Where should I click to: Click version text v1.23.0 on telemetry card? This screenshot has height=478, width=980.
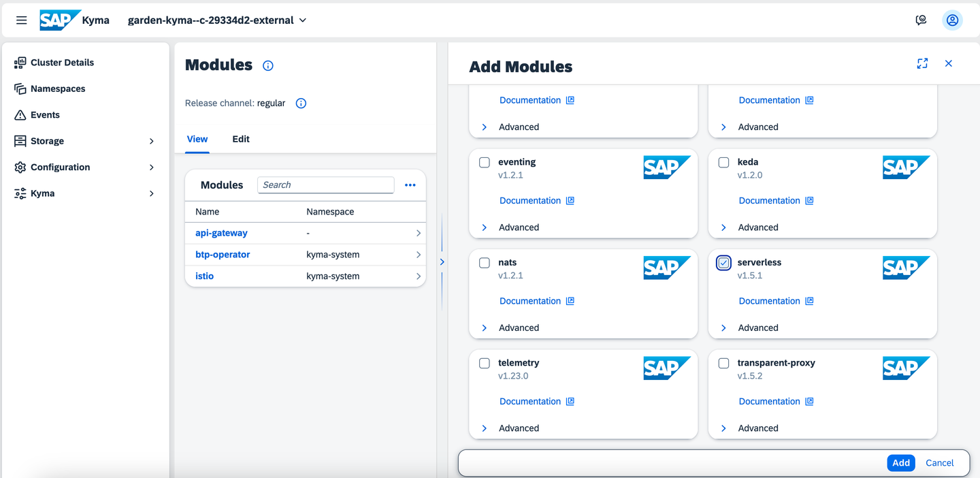coord(513,376)
